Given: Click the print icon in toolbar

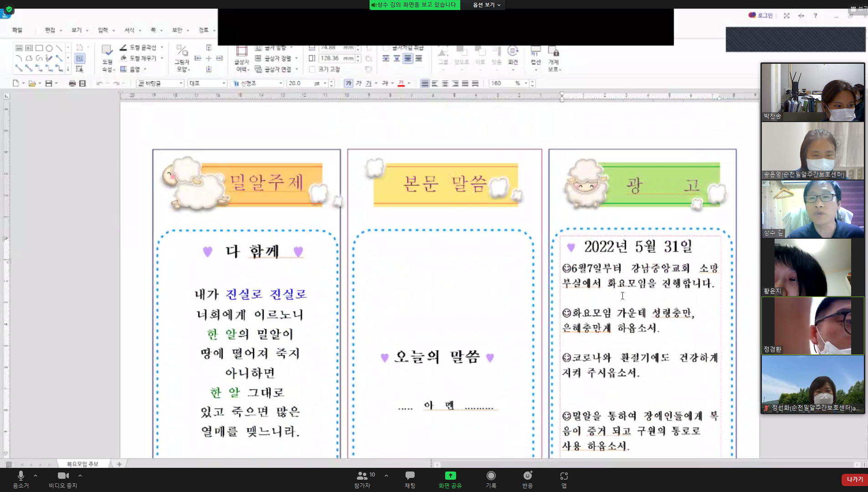Looking at the screenshot, I should click(72, 83).
